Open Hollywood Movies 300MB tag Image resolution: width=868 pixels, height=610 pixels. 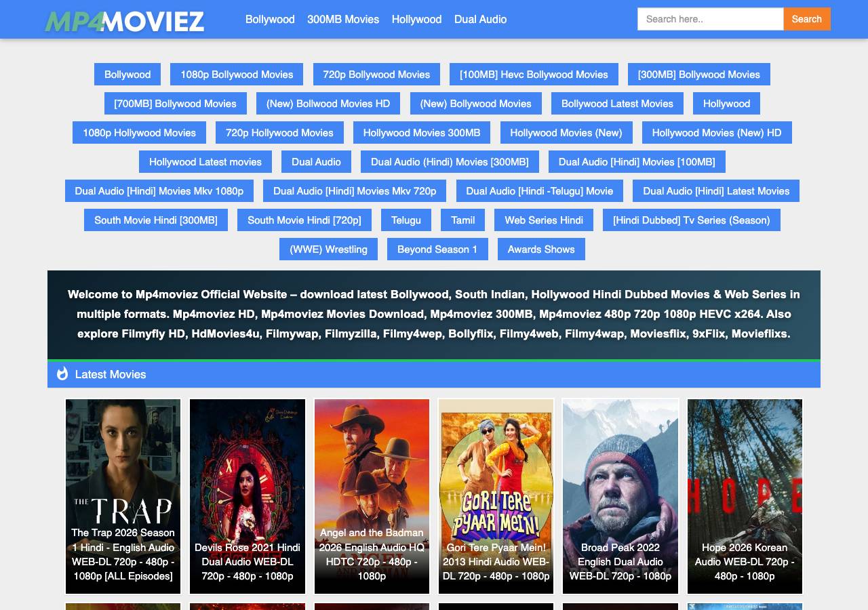click(422, 133)
